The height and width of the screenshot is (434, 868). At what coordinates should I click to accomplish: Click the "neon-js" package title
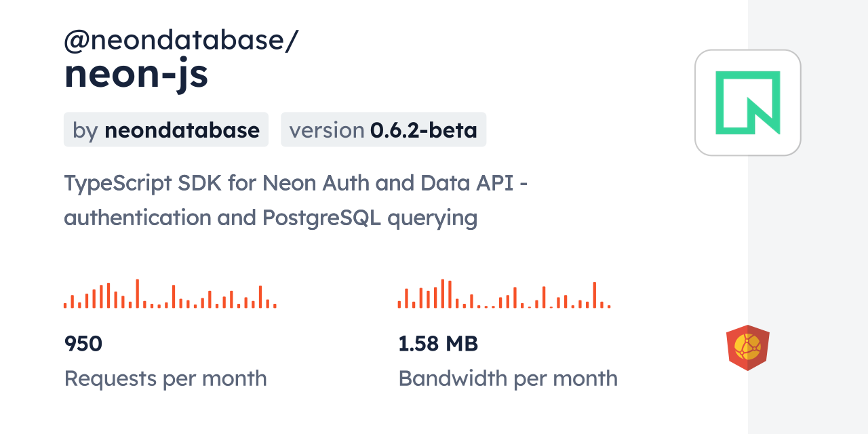point(136,75)
